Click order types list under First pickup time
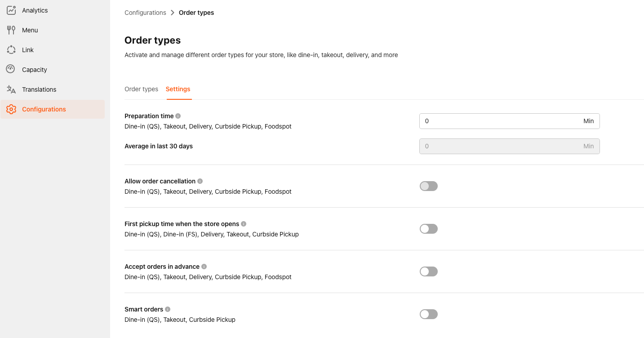 point(212,234)
